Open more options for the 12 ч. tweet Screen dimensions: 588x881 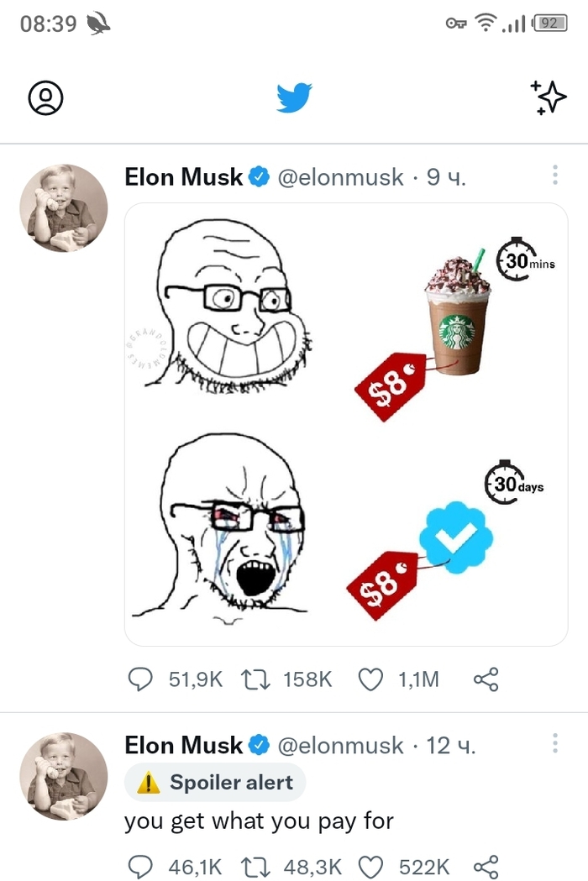click(554, 743)
